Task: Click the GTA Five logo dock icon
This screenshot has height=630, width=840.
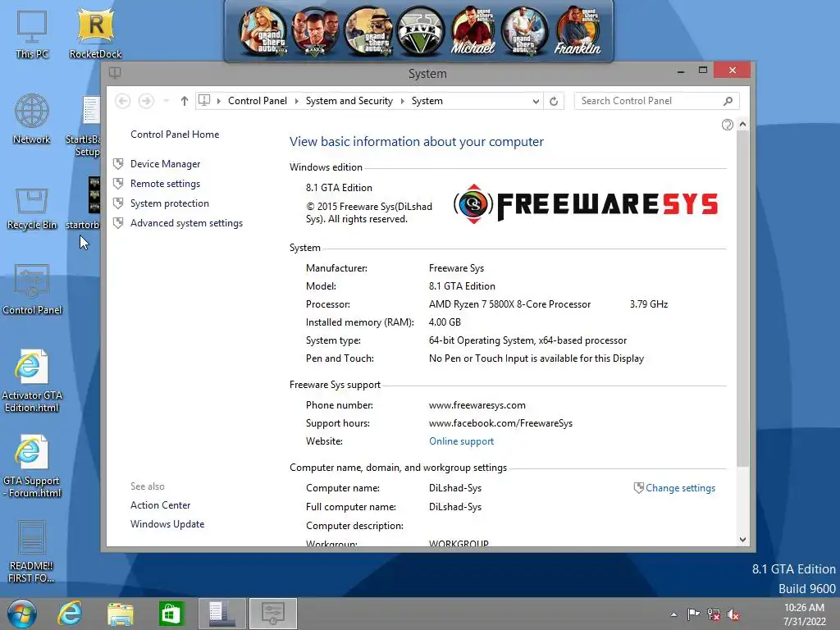Action: [421, 32]
